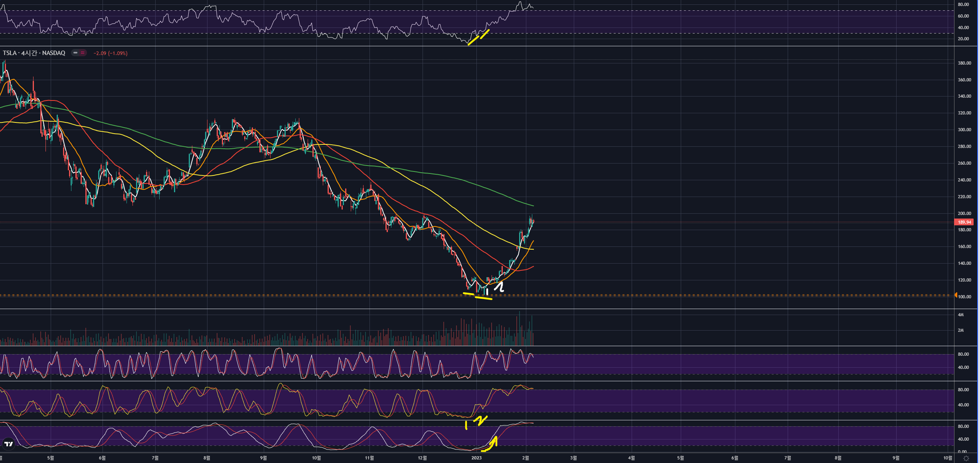Click the pink approximate-data wave icon
Image resolution: width=980 pixels, height=463 pixels.
(x=83, y=53)
